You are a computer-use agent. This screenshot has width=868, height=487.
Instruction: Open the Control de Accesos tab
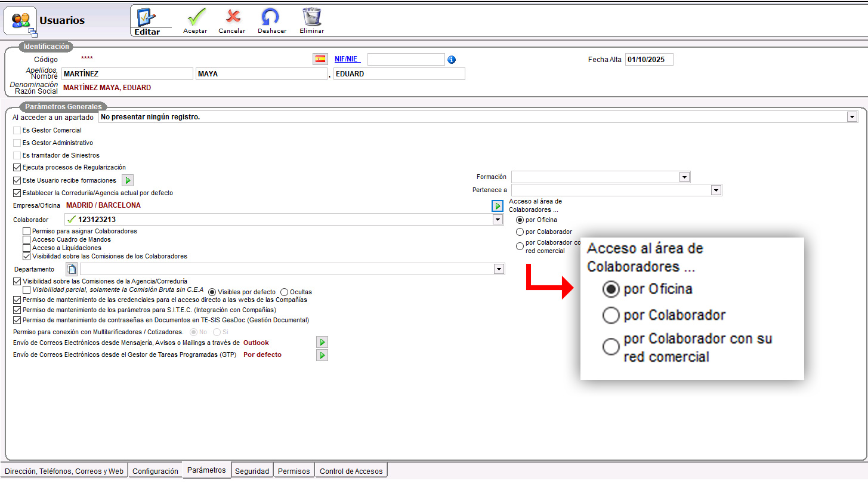click(x=351, y=471)
